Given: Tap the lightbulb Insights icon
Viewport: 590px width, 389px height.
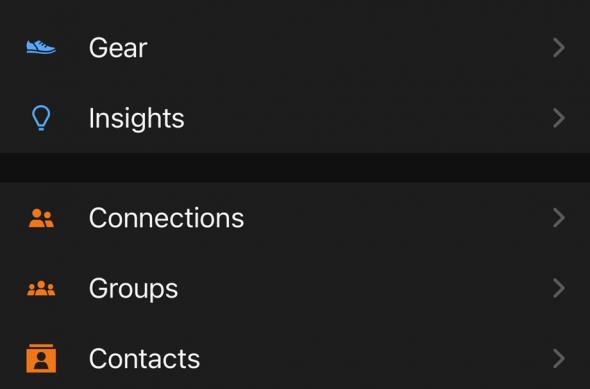Looking at the screenshot, I should click(x=41, y=118).
